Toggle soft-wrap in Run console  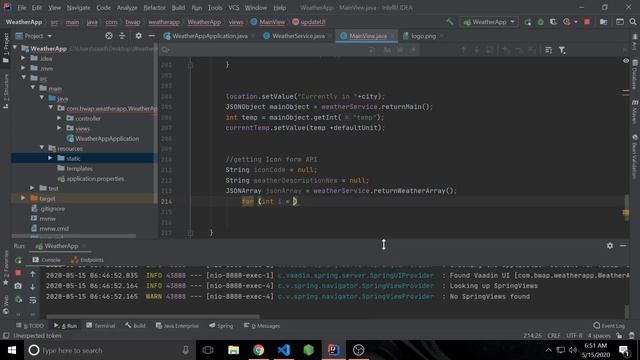[33, 300]
